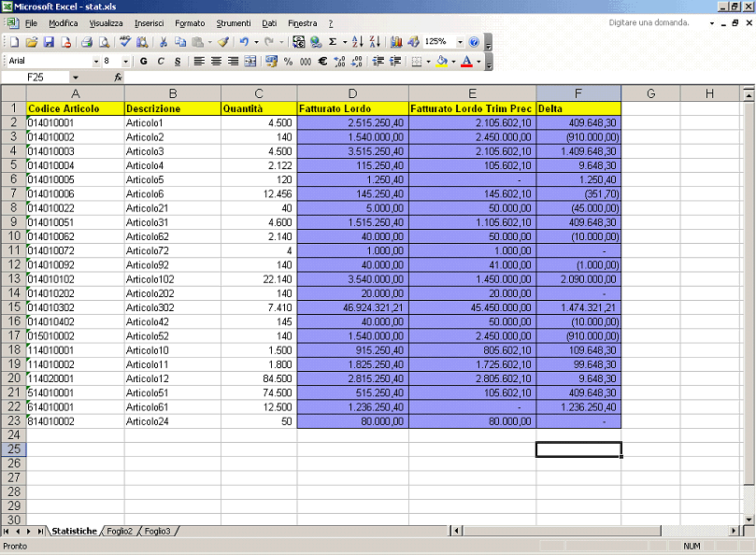Insert hyperlink globe icon
The height and width of the screenshot is (555, 756).
tap(316, 42)
